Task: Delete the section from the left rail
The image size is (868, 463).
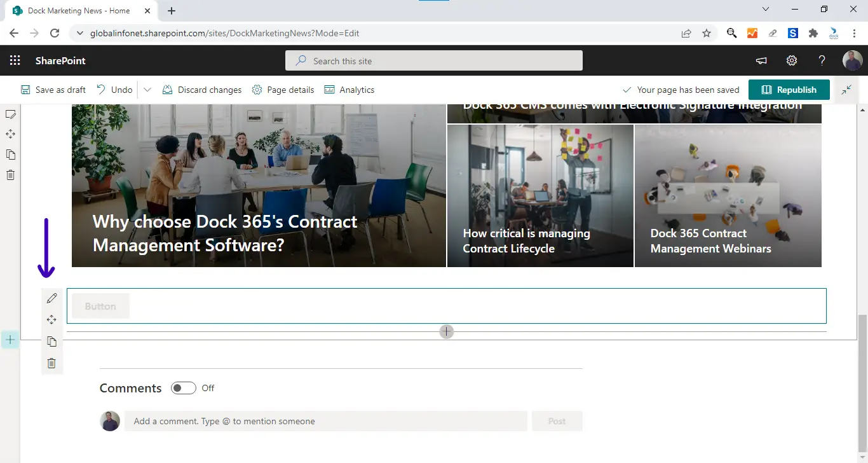Action: 10,175
